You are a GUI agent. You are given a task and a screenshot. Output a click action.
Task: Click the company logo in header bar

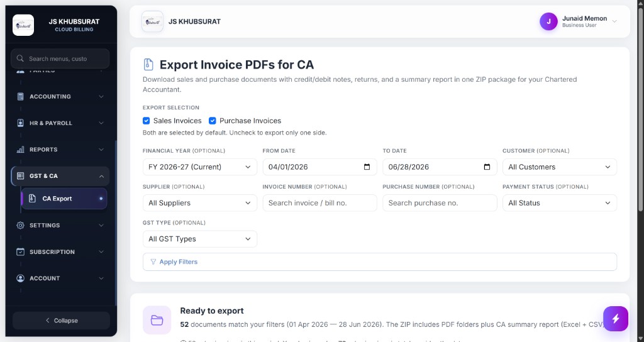click(x=152, y=21)
